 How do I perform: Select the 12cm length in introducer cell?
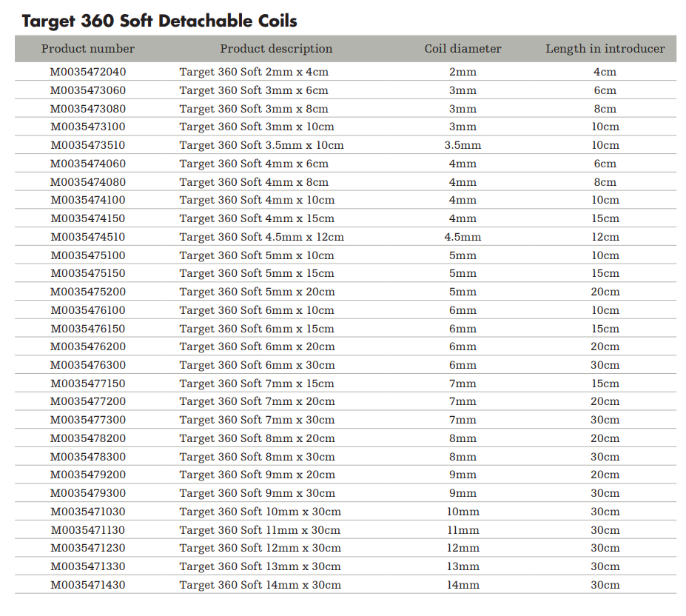605,237
